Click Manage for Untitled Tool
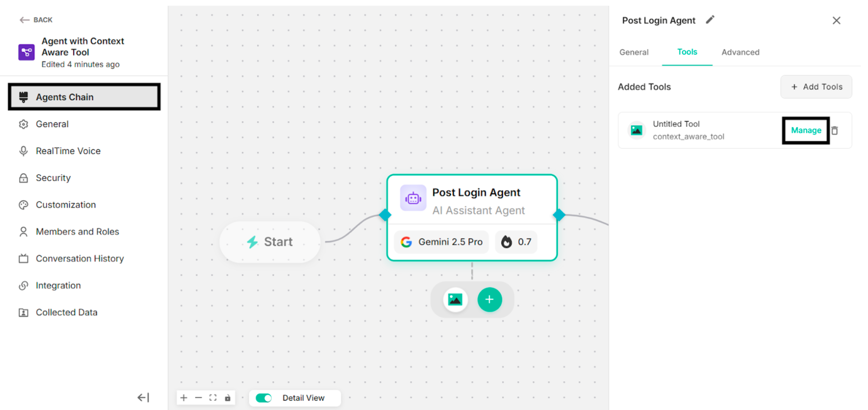Image resolution: width=868 pixels, height=410 pixels. click(x=806, y=130)
